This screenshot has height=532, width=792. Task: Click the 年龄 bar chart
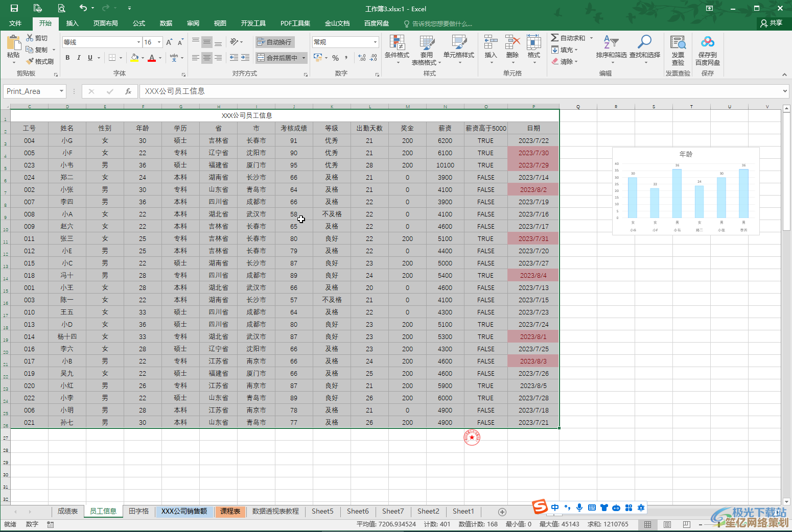[x=686, y=191]
